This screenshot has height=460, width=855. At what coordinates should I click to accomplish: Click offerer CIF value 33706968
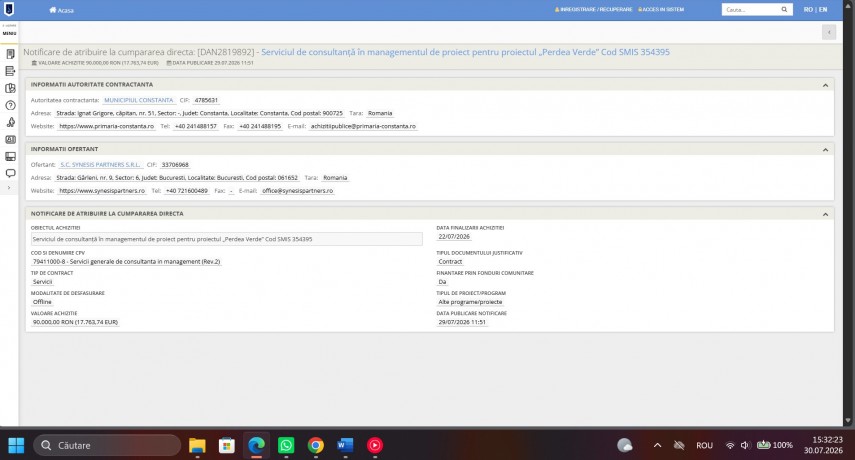pyautogui.click(x=175, y=165)
